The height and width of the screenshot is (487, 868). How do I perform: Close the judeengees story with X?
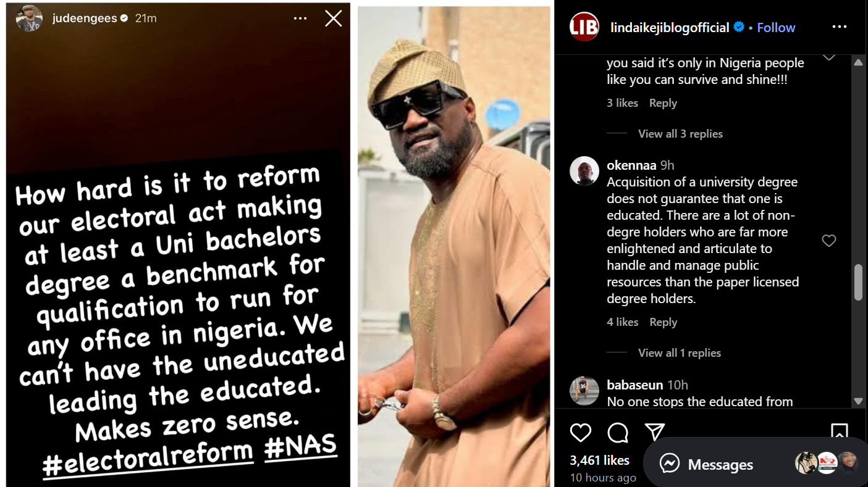(334, 19)
